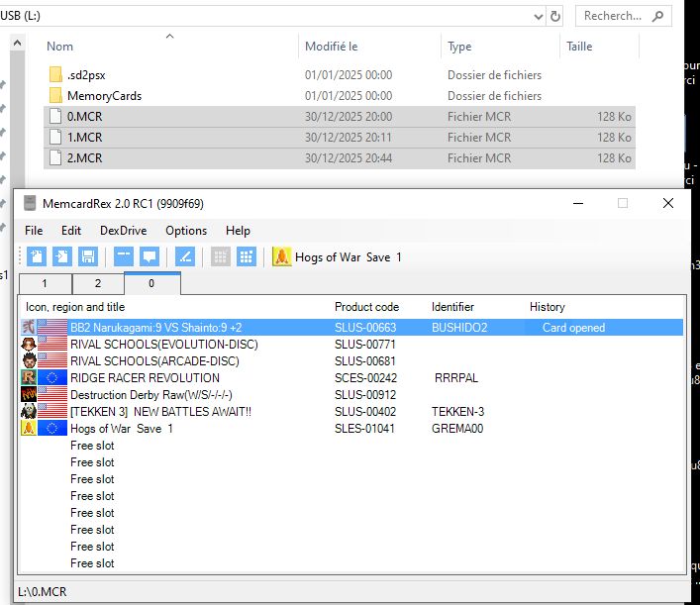Sort Explorer files by Type column
The height and width of the screenshot is (605, 700).
pos(459,47)
